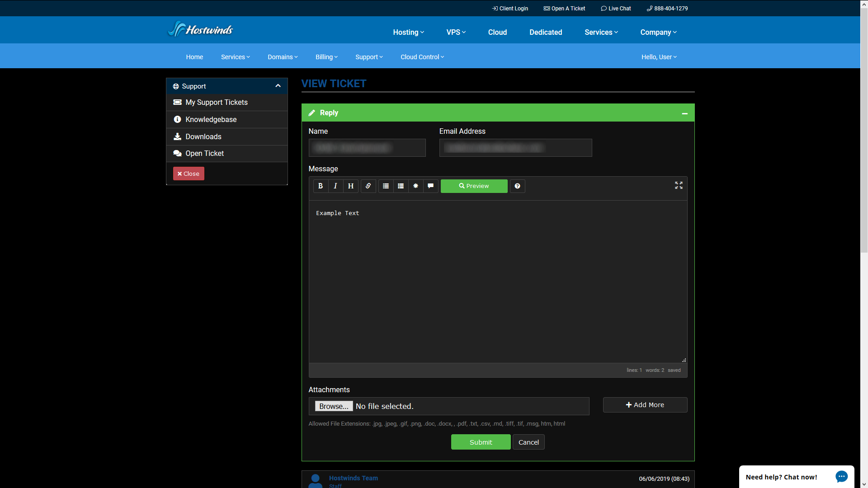Viewport: 868px width, 488px height.
Task: Select Open Ticket in sidebar
Action: (x=227, y=154)
